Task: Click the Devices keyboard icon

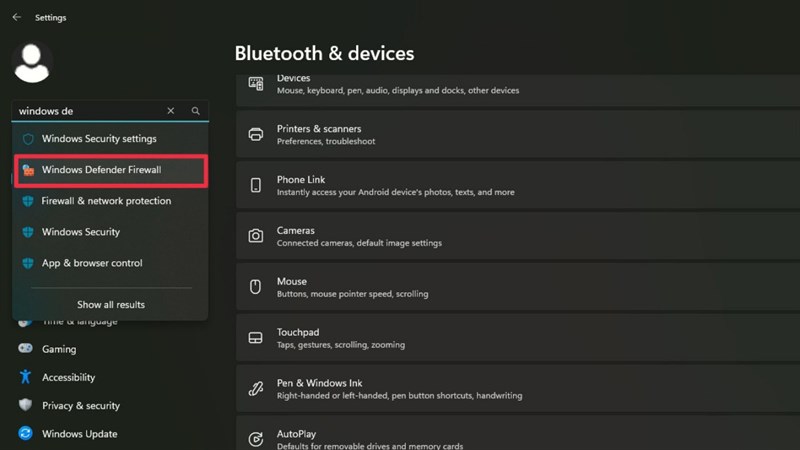Action: pos(256,83)
